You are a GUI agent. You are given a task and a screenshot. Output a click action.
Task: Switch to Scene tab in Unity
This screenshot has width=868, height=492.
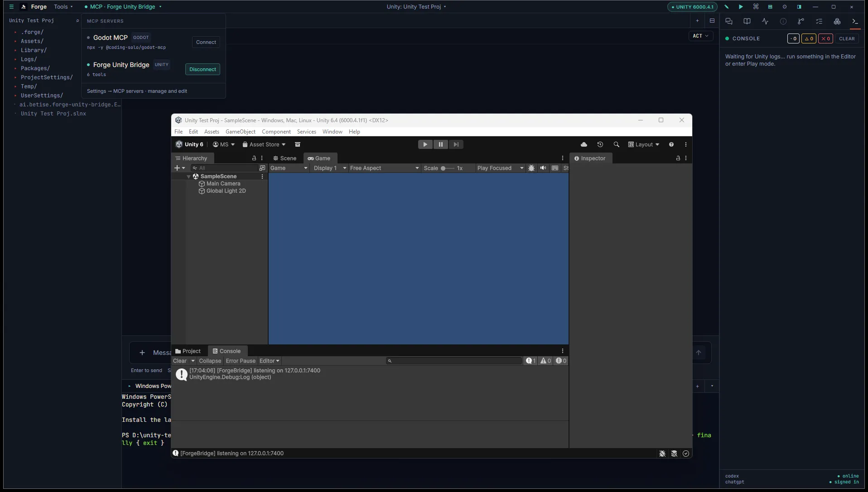click(x=285, y=158)
